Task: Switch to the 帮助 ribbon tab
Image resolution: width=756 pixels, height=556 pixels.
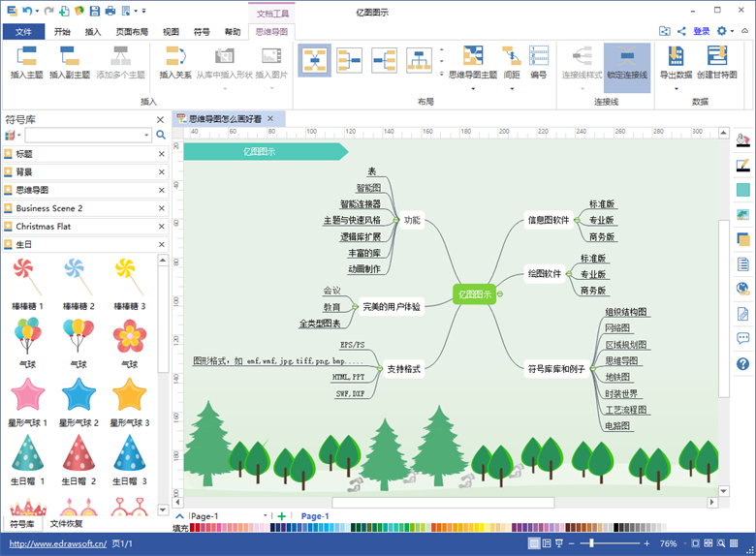Action: 233,32
